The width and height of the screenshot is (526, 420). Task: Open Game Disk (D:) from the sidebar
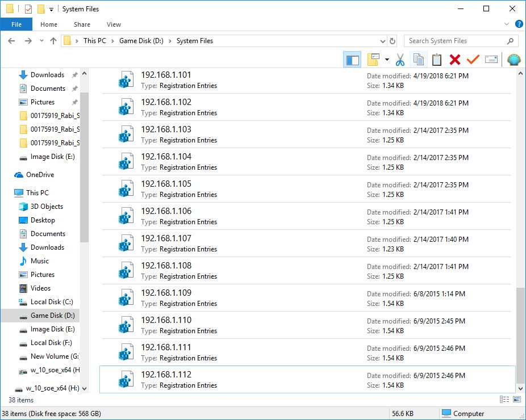[51, 315]
